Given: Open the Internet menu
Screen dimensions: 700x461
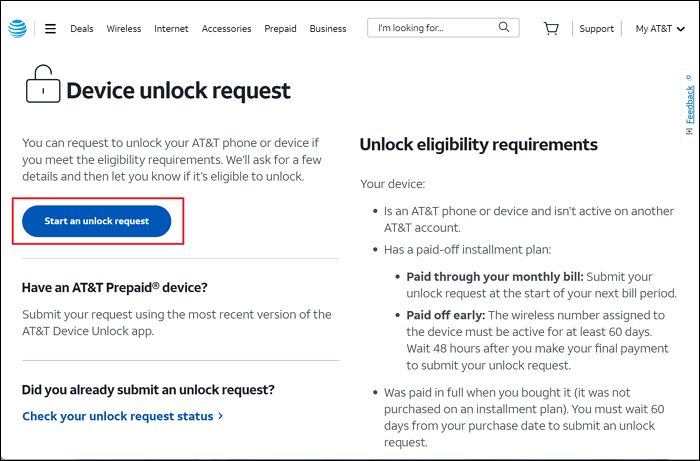Looking at the screenshot, I should coord(171,29).
